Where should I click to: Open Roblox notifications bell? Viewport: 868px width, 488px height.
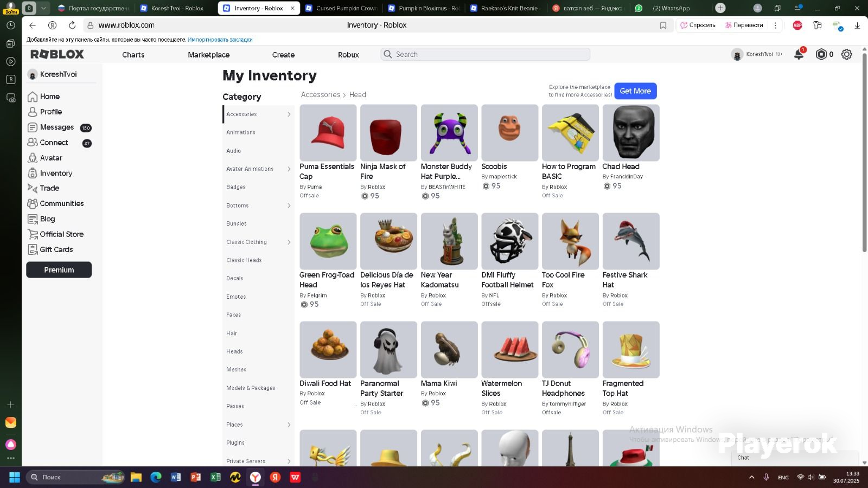tap(799, 54)
